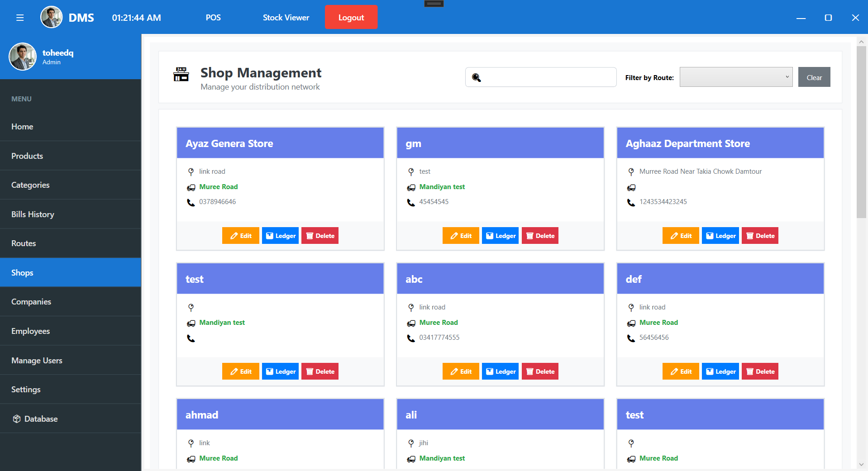Click phone icon in gm card
Viewport: 868px width, 471px height.
[x=411, y=202]
